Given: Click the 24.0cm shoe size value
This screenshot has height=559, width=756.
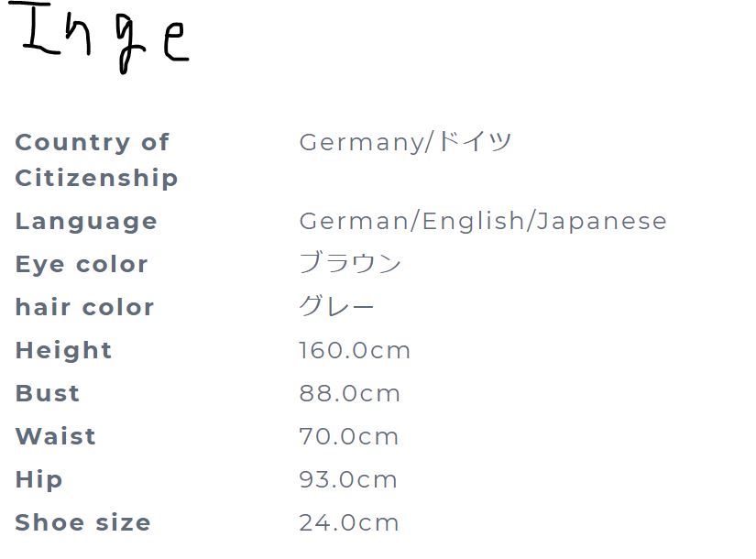Looking at the screenshot, I should pyautogui.click(x=349, y=522).
